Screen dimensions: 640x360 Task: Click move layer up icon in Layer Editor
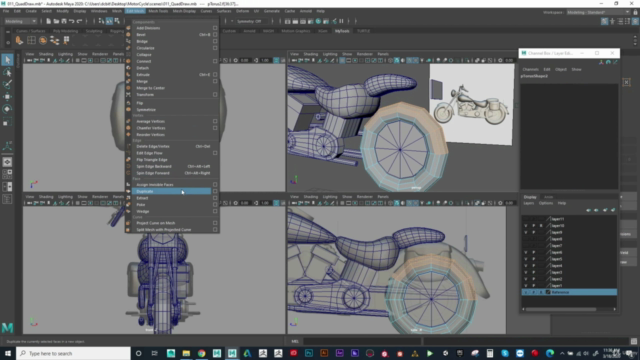tap(588, 210)
